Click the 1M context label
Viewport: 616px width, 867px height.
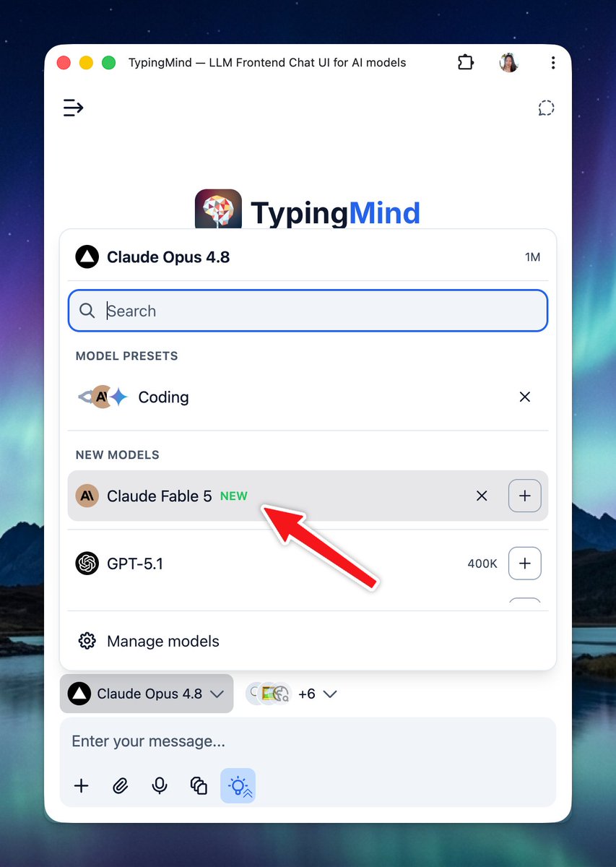click(532, 257)
